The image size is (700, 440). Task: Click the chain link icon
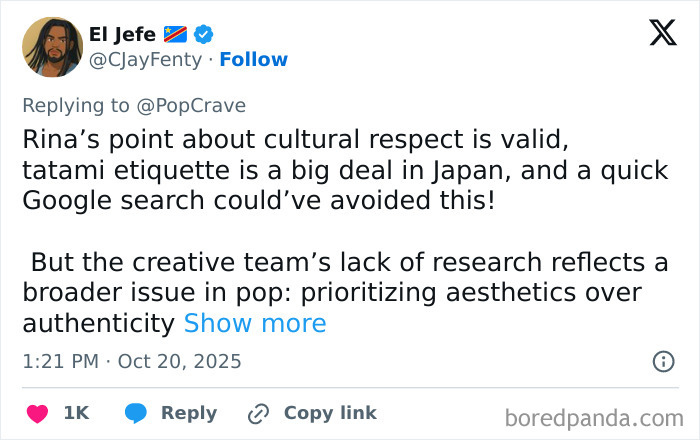pyautogui.click(x=258, y=413)
